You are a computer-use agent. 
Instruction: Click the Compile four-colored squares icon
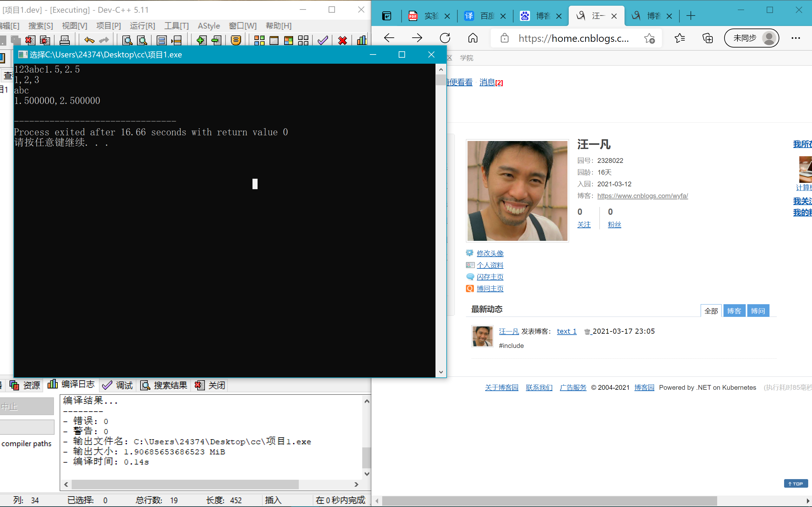click(259, 40)
